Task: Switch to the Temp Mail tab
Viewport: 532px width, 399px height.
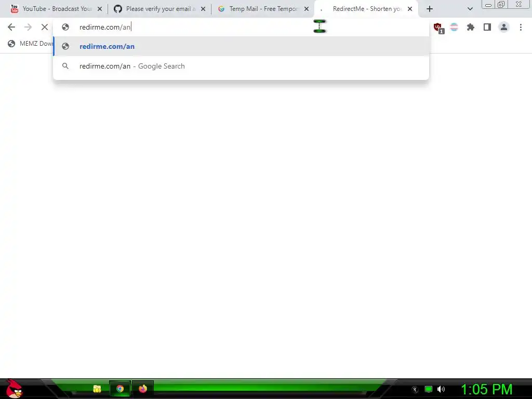Action: click(262, 9)
